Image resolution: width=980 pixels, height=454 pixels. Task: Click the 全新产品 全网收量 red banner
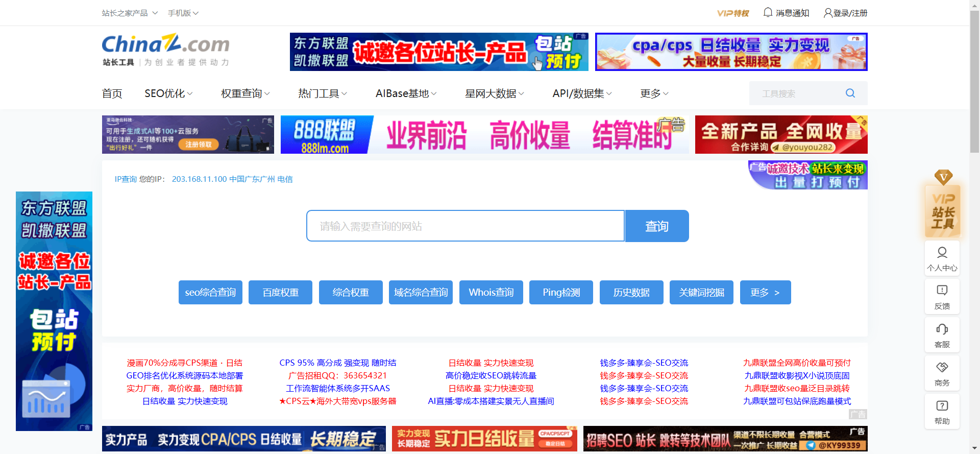[x=781, y=134]
